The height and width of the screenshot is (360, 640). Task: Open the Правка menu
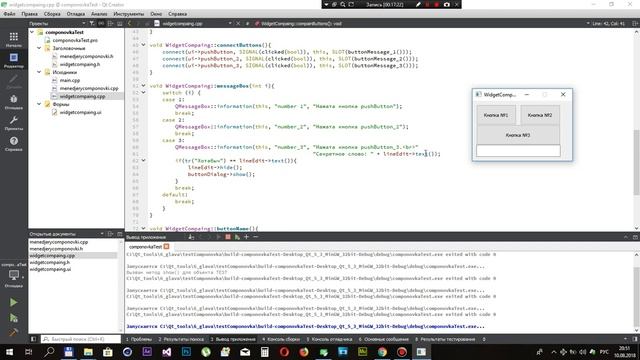coord(29,14)
